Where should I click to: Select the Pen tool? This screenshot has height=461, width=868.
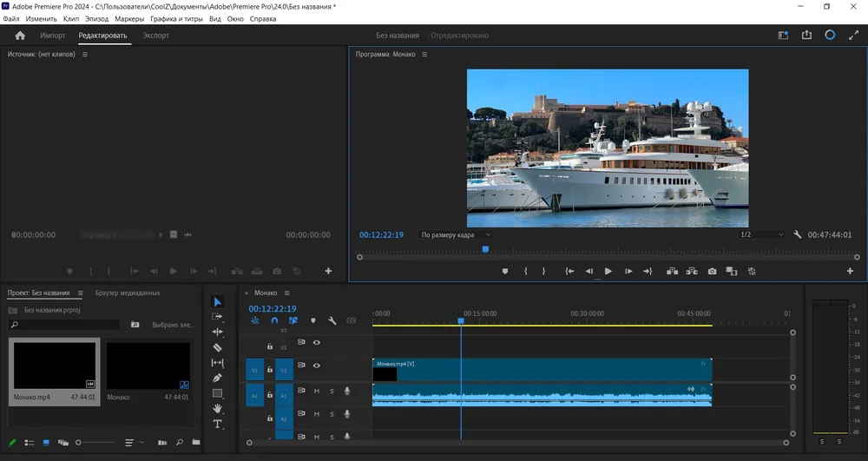(218, 378)
